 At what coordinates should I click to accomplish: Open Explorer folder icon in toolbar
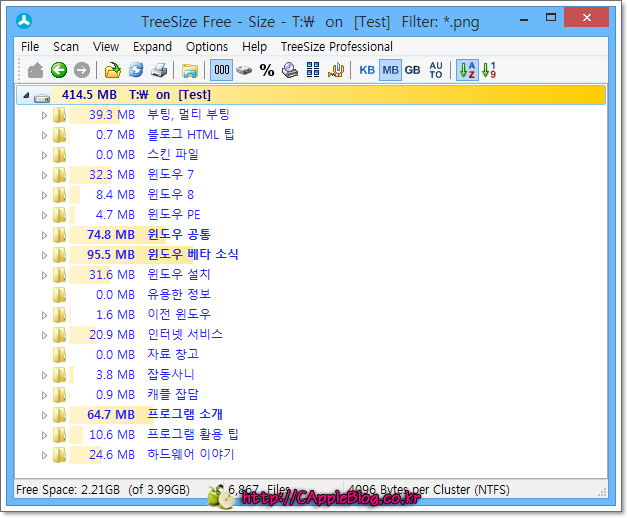tap(189, 71)
